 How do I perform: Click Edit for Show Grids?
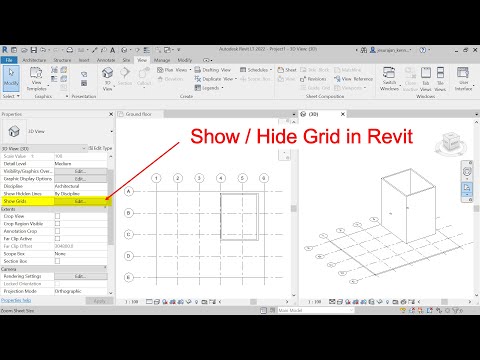tap(81, 201)
